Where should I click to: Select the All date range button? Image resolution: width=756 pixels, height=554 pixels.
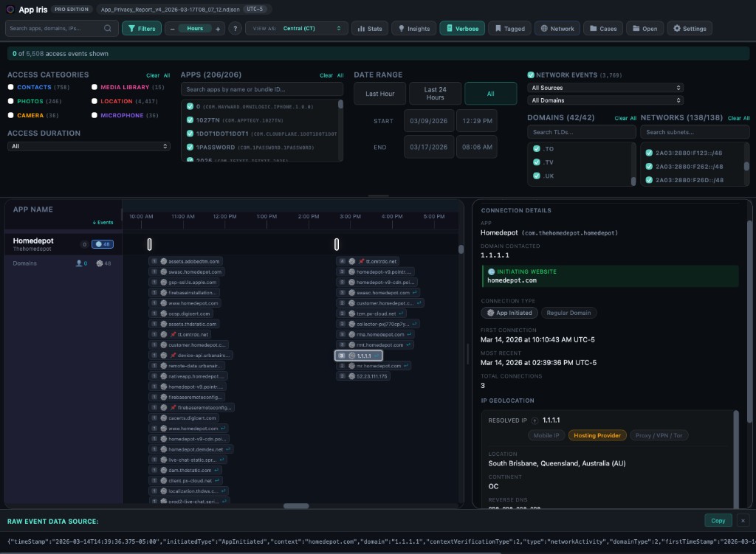[491, 94]
